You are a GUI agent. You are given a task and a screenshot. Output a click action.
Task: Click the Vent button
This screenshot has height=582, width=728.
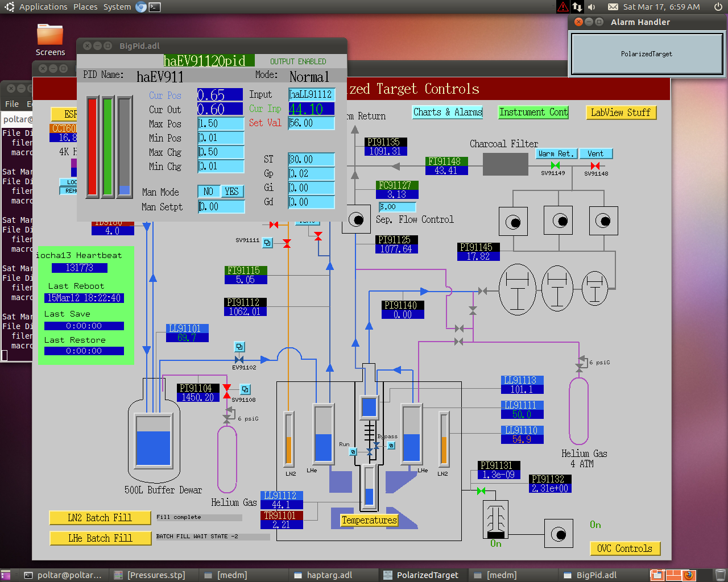pos(596,153)
